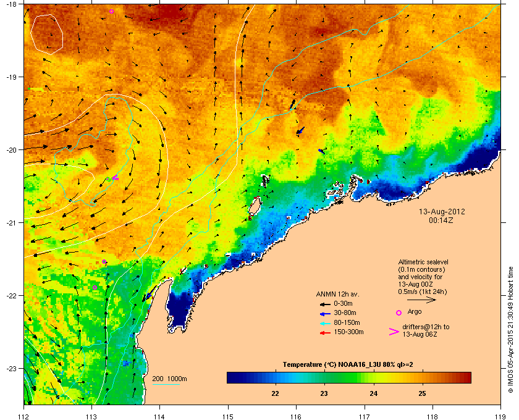
Task: Click the 'Argo' legend label
Action: pos(415,311)
